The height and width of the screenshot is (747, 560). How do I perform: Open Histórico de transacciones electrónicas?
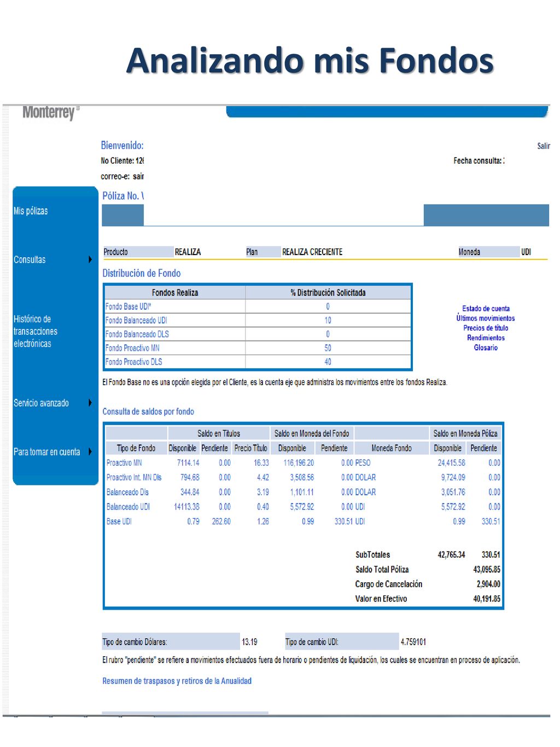[36, 331]
